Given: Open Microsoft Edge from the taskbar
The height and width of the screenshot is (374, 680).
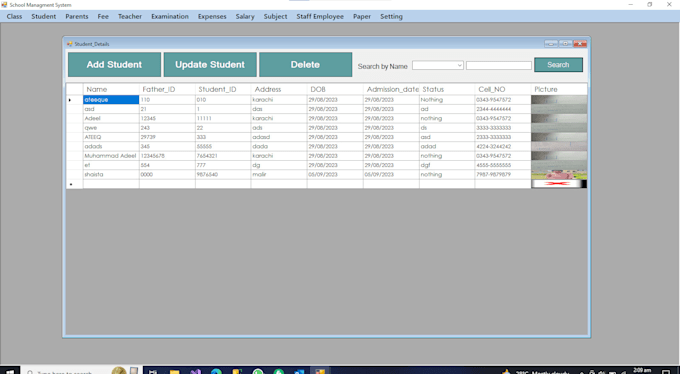Looking at the screenshot, I should [x=216, y=371].
